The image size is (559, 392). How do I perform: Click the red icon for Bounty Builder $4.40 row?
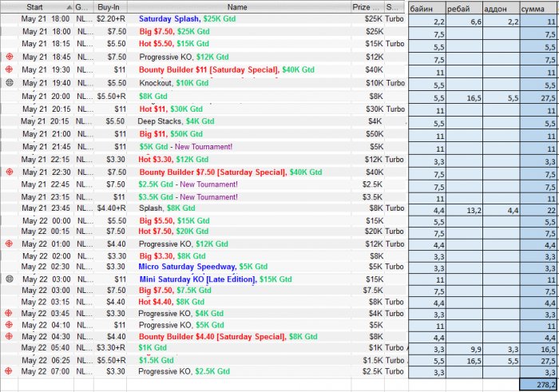click(9, 337)
